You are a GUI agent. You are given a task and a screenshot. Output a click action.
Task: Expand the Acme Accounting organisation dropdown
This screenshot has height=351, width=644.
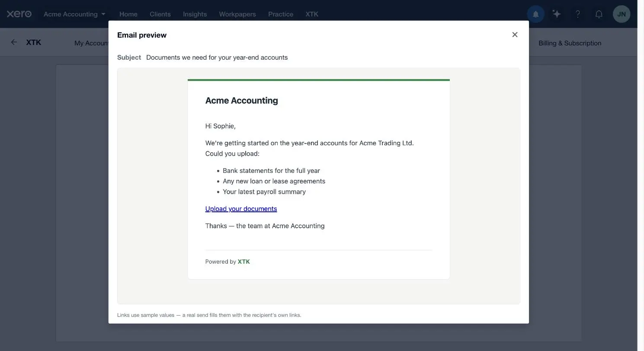74,14
